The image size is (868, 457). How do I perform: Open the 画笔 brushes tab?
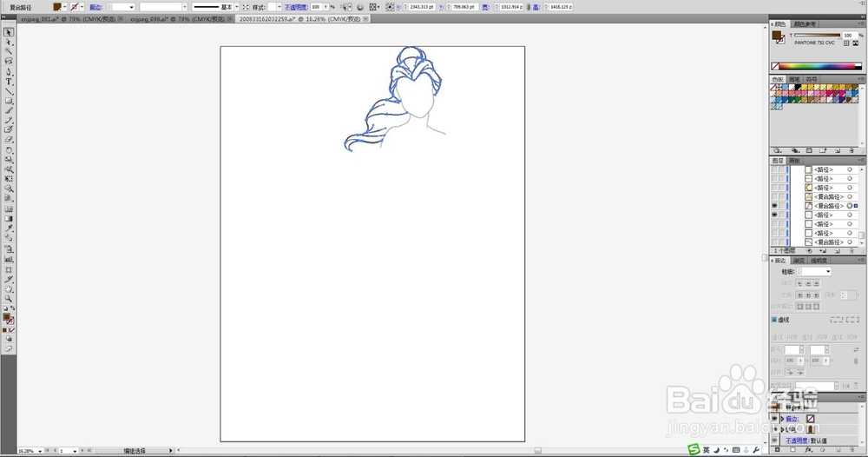pyautogui.click(x=794, y=79)
